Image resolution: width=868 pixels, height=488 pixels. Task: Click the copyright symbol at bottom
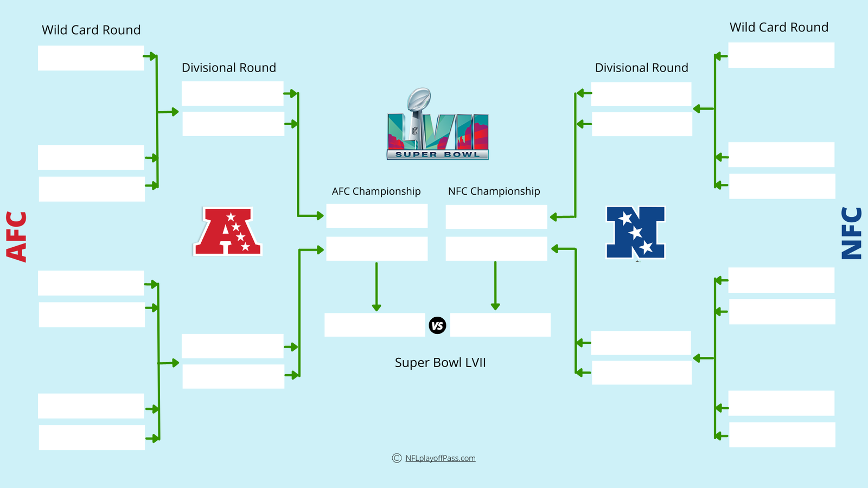pyautogui.click(x=397, y=458)
